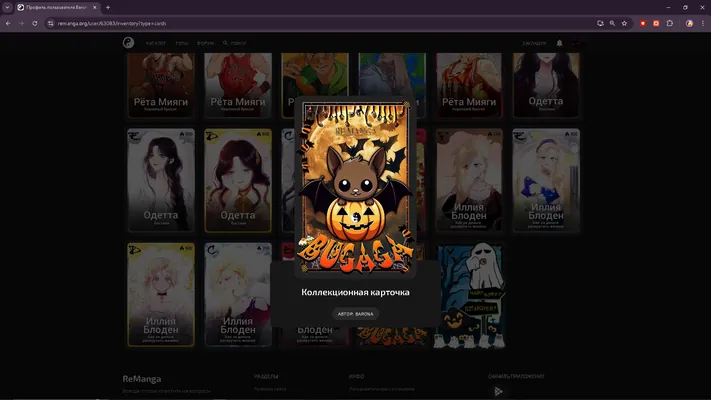Click the Halloween bat BUGAGA card image
Image resolution: width=711 pixels, height=400 pixels.
pos(355,188)
